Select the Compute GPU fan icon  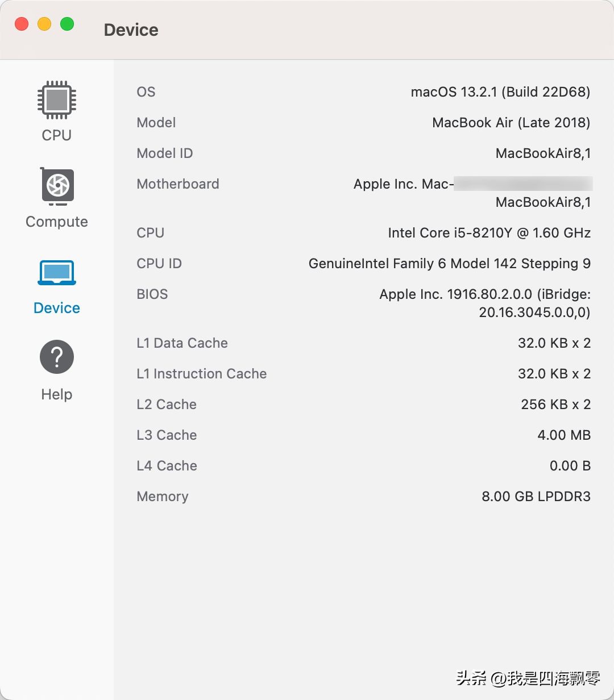56,188
